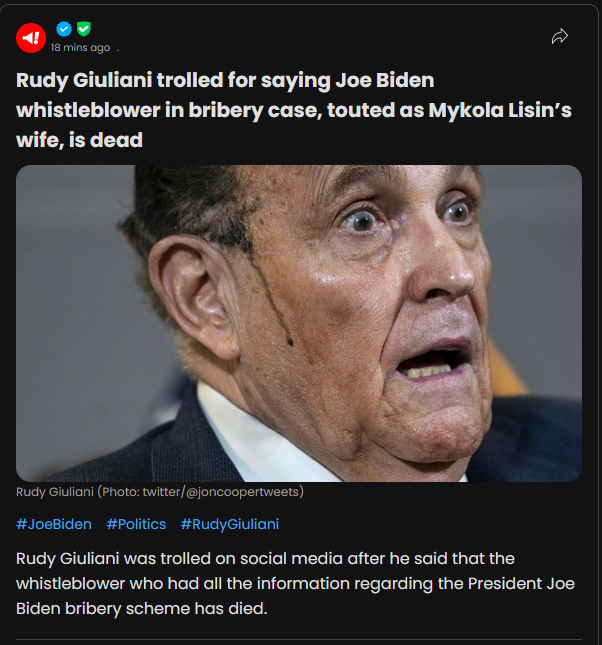Viewport: 602px width, 645px height.
Task: Share this post using the arrow icon
Action: click(x=559, y=37)
